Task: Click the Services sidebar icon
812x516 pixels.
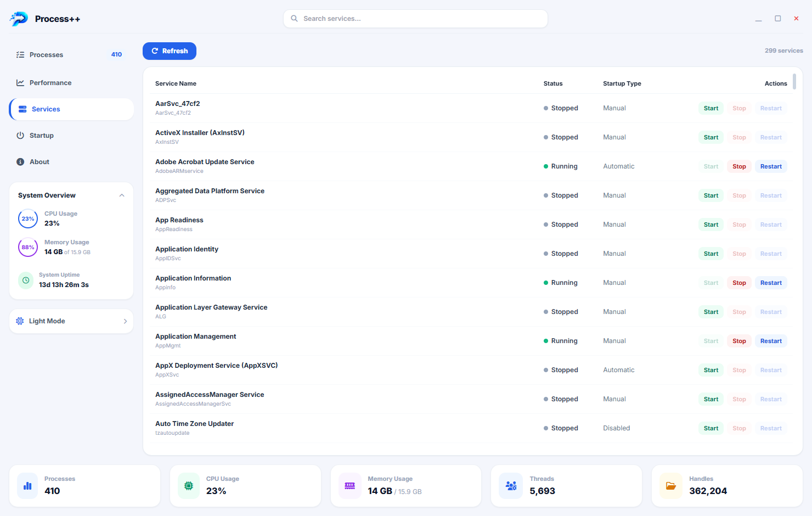Action: pyautogui.click(x=22, y=109)
